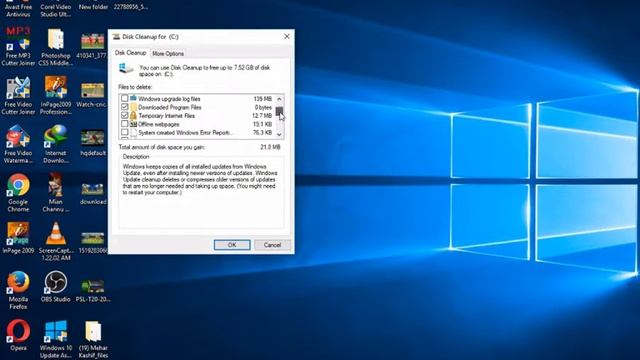
Task: Open the PSL-T20-20 video file icon
Action: [x=93, y=290]
